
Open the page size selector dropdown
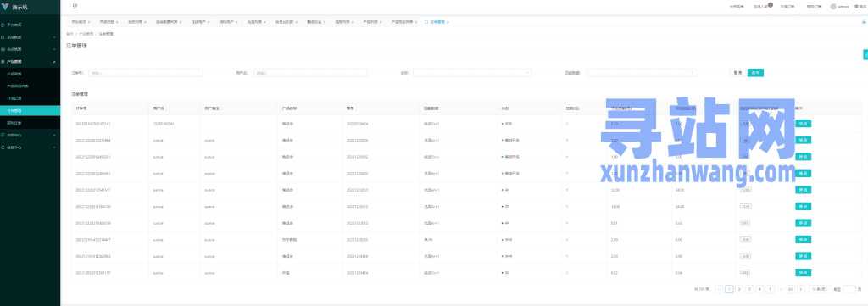click(x=820, y=289)
